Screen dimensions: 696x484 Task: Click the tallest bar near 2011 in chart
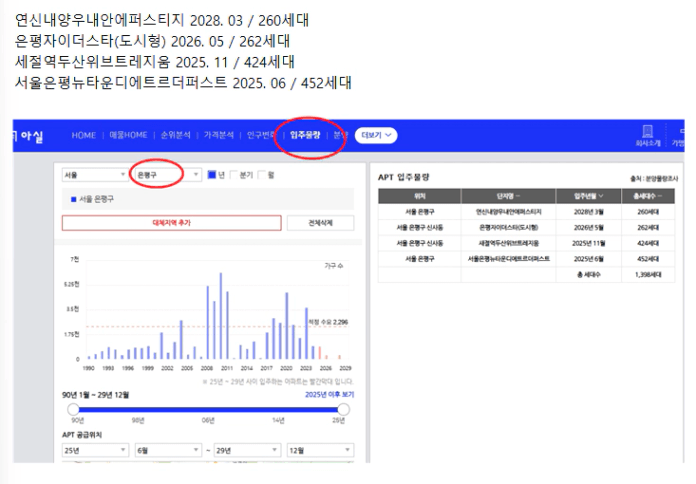[x=221, y=316]
